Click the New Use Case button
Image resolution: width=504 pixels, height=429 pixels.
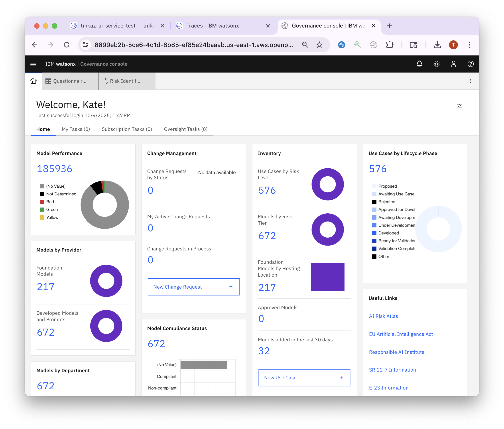(x=304, y=378)
